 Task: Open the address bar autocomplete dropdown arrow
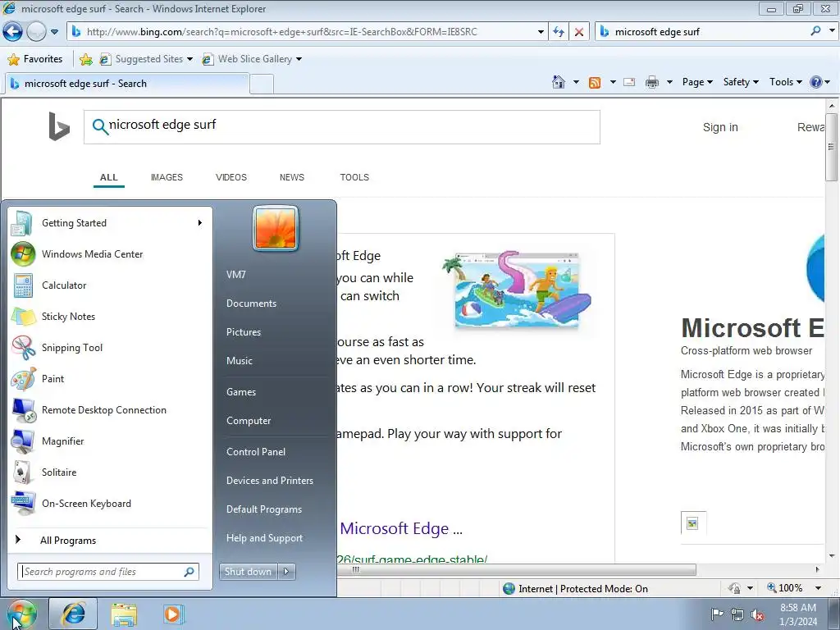coord(541,32)
